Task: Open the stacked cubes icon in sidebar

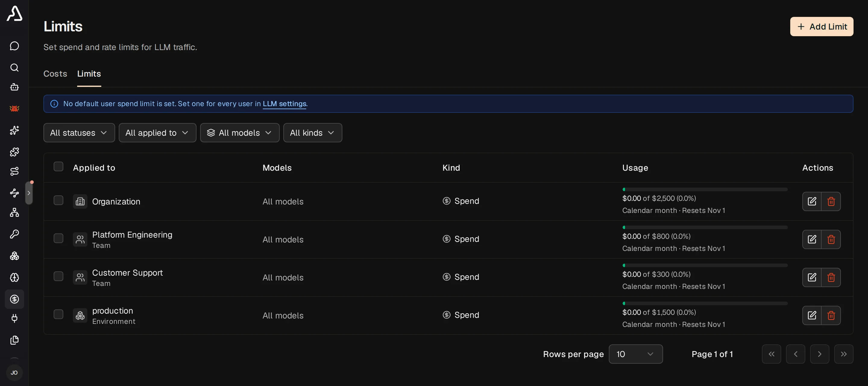Action: [14, 256]
